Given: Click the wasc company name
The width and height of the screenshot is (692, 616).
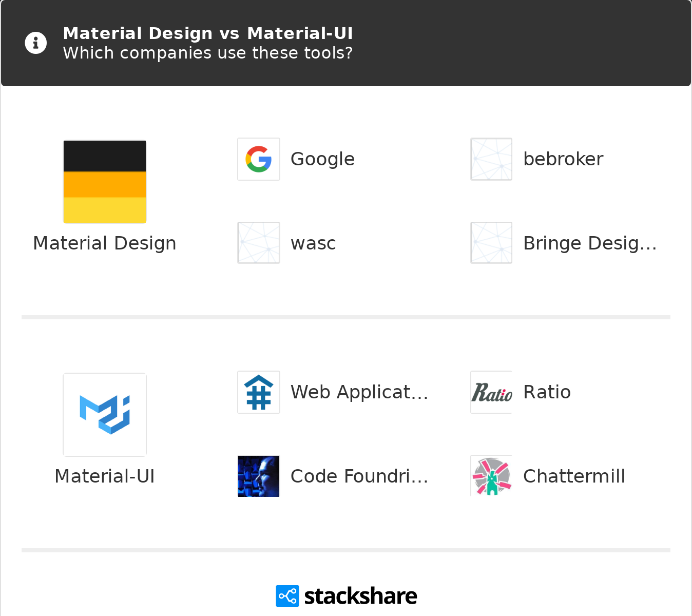Looking at the screenshot, I should tap(313, 243).
